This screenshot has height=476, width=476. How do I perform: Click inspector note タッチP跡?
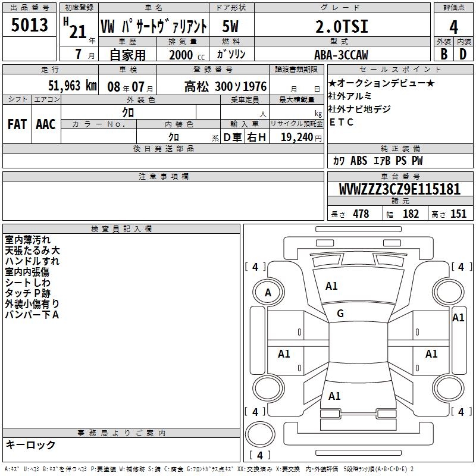tap(27, 293)
